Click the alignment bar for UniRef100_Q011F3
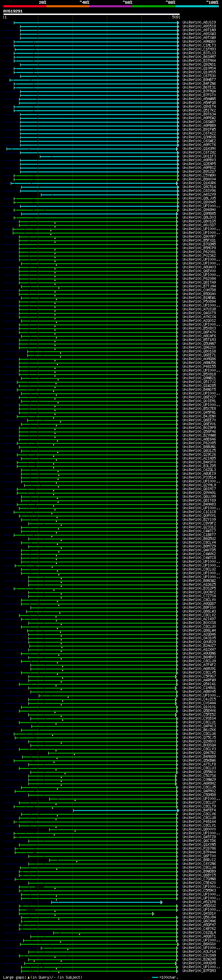 [109, 156]
